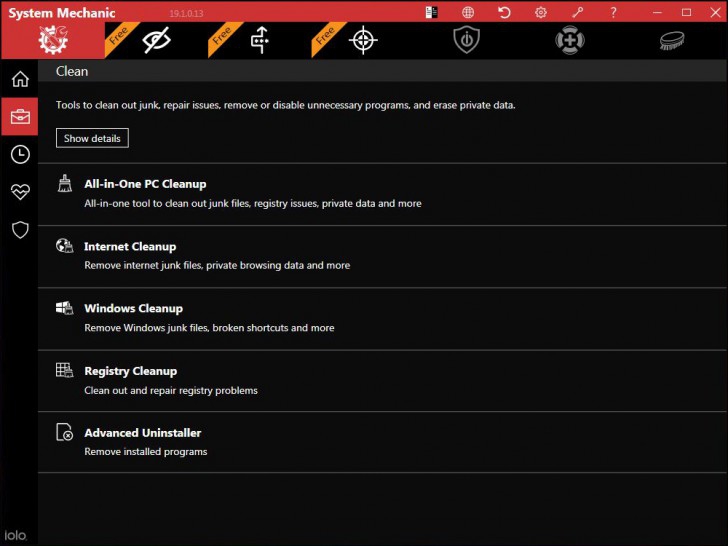Click the Internet Cleanup globe icon
The height and width of the screenshot is (546, 728).
pos(65,245)
